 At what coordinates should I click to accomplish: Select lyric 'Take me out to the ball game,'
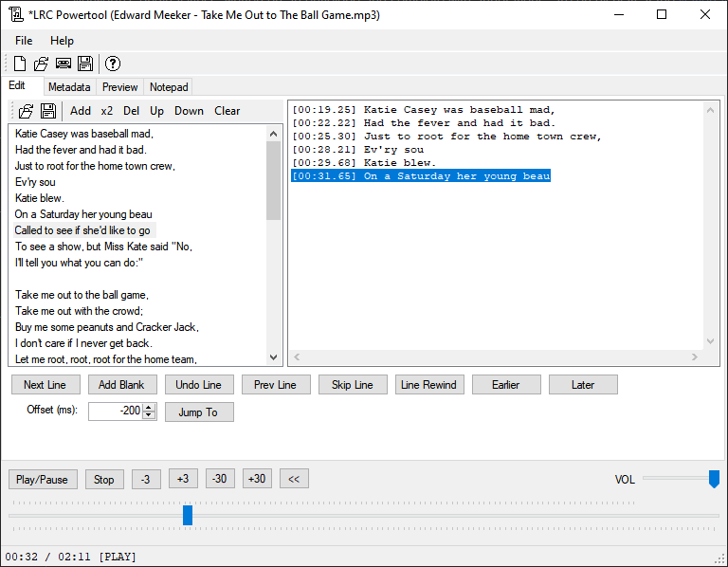[x=82, y=295]
